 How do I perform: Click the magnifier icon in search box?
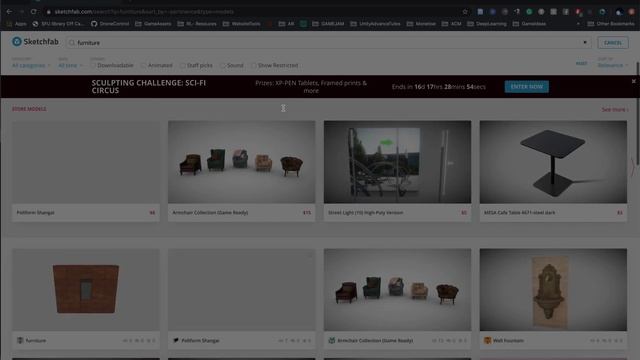72,42
